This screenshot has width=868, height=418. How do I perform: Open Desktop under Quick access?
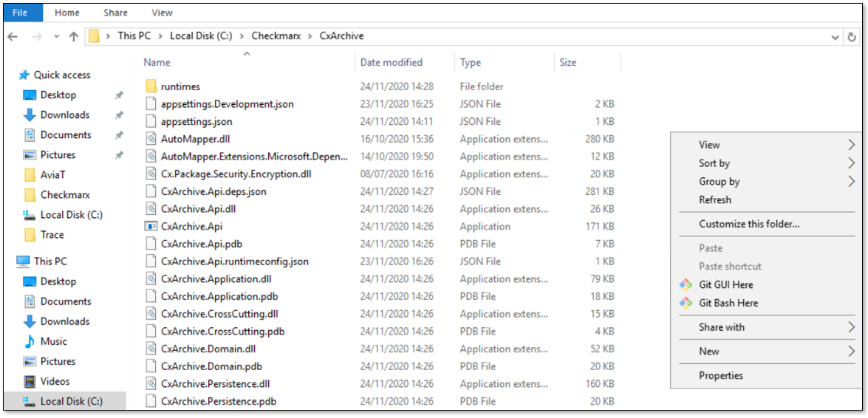click(58, 95)
